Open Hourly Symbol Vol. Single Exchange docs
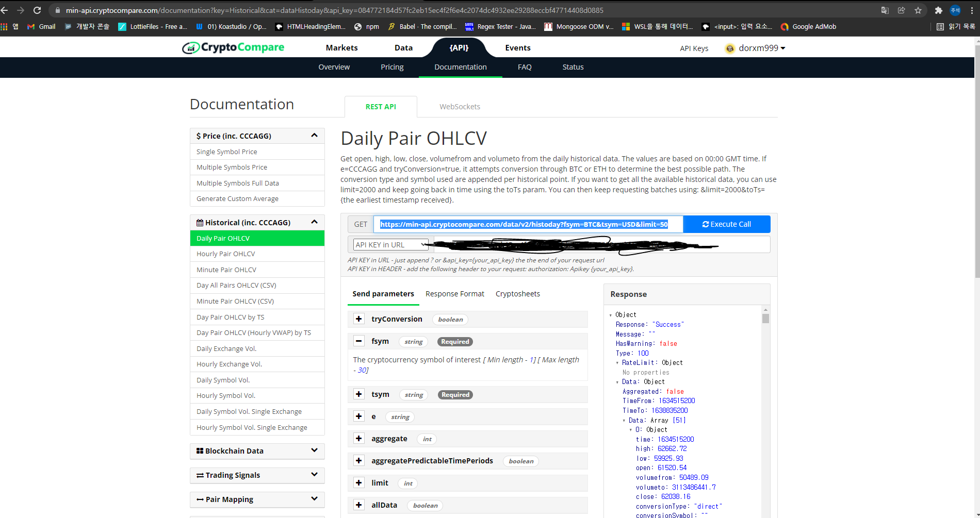 (257, 427)
